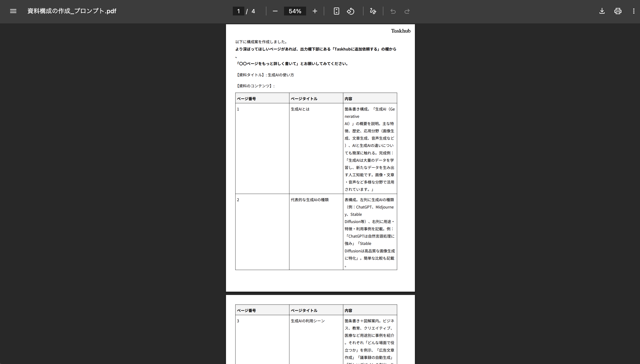The width and height of the screenshot is (640, 364).
Task: Print the document using printer icon
Action: (617, 11)
